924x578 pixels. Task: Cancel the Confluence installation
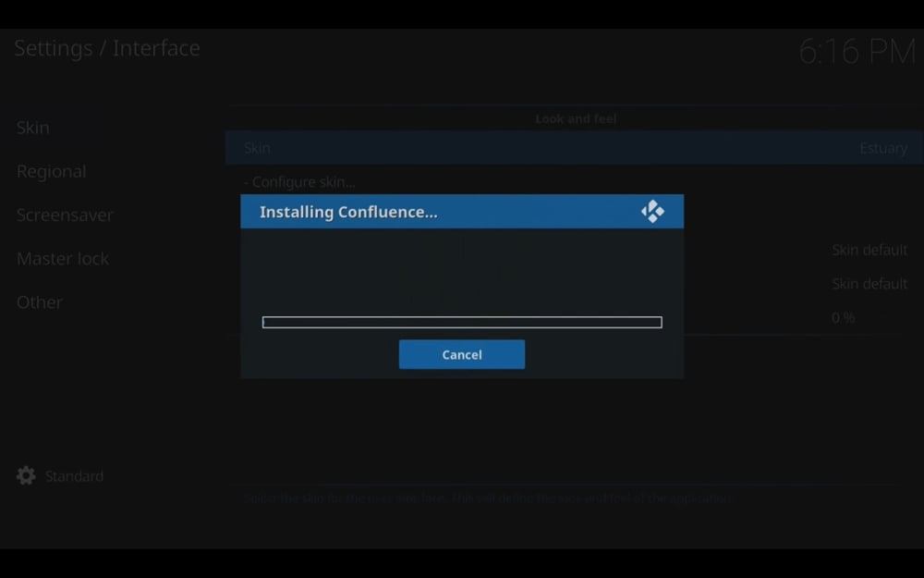click(461, 354)
